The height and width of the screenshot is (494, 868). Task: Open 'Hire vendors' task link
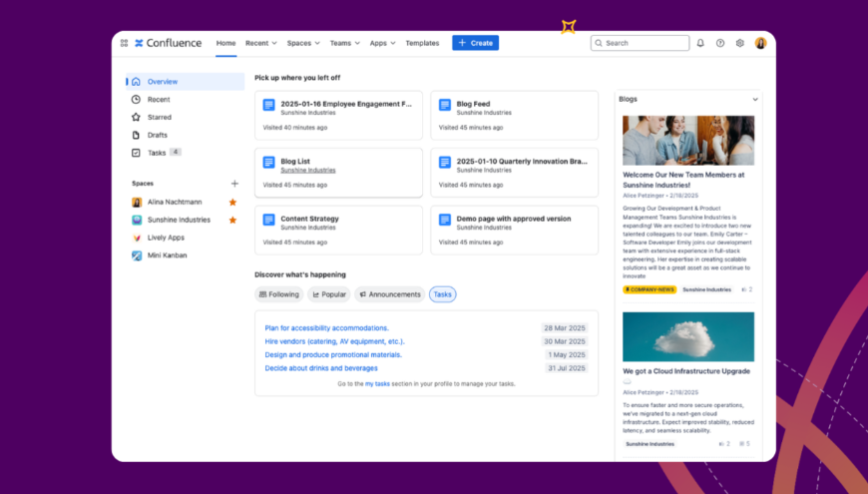[335, 341]
